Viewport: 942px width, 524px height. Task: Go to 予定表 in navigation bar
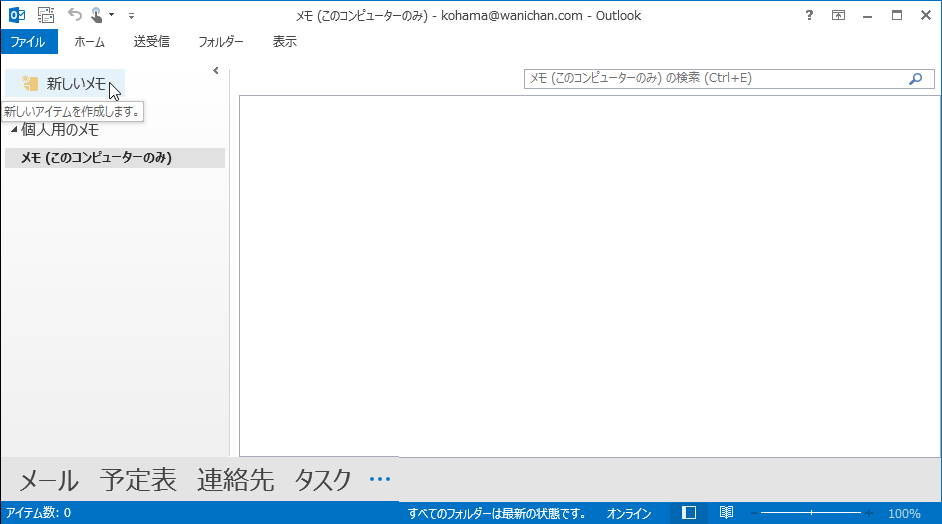pos(138,480)
